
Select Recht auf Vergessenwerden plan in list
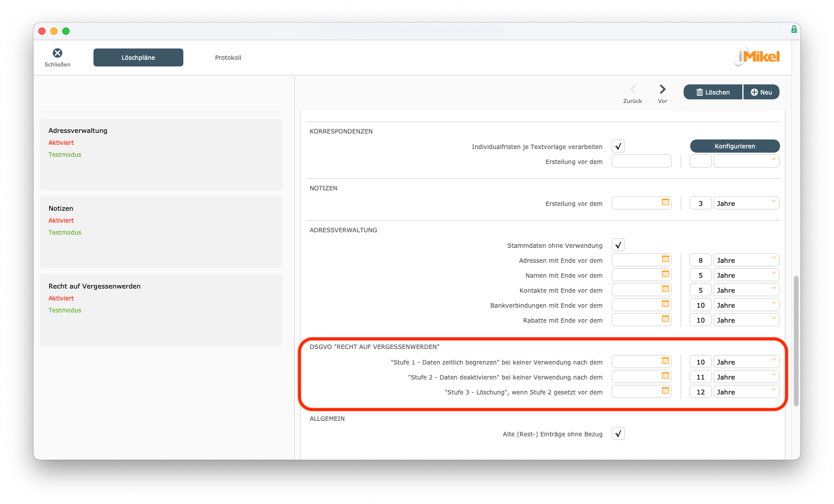(161, 309)
